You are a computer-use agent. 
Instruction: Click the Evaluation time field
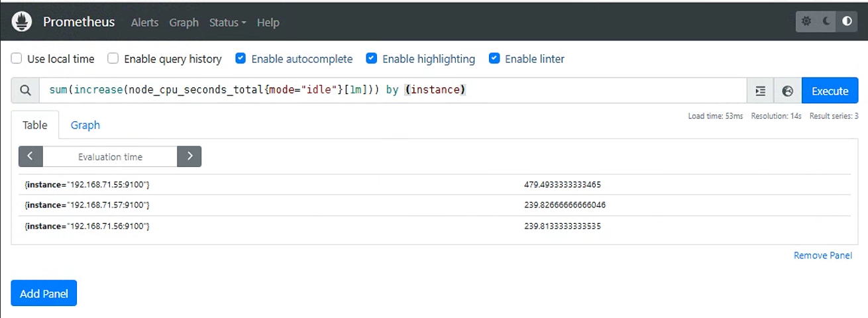[x=110, y=156]
